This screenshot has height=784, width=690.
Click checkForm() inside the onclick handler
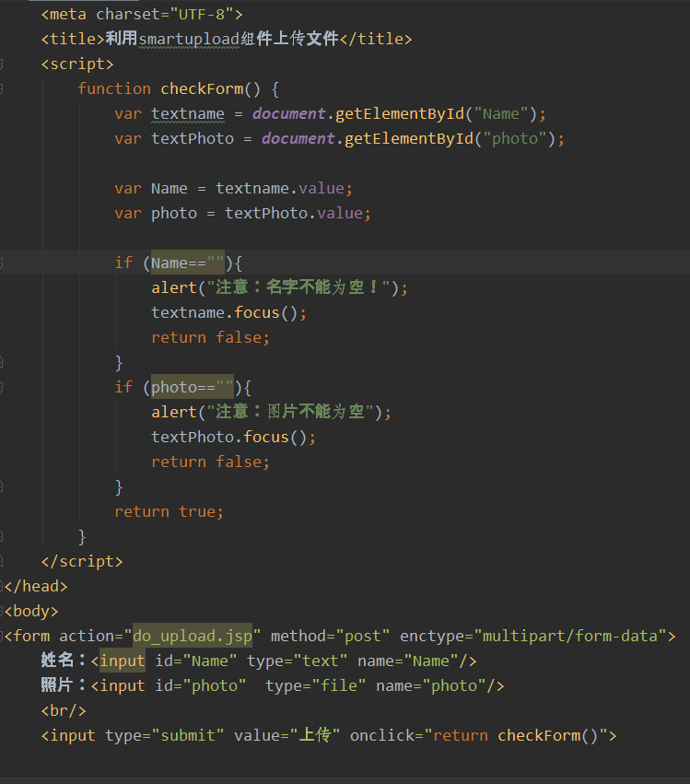coord(547,735)
